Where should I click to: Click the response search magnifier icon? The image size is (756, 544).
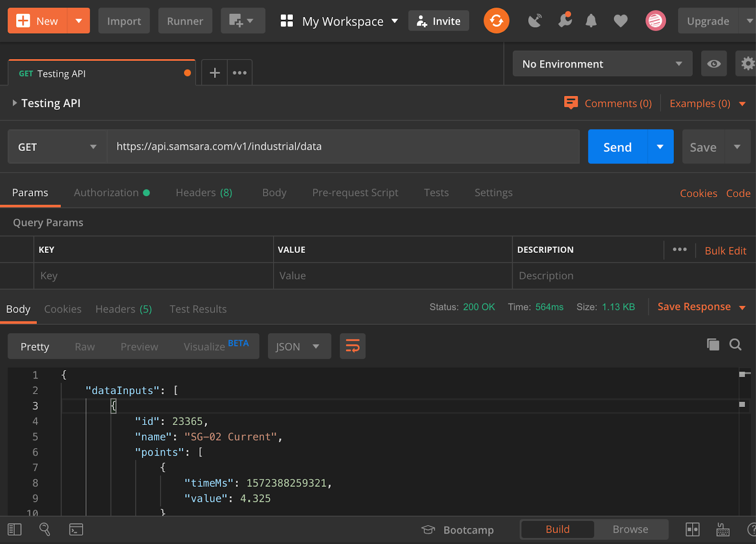tap(735, 345)
